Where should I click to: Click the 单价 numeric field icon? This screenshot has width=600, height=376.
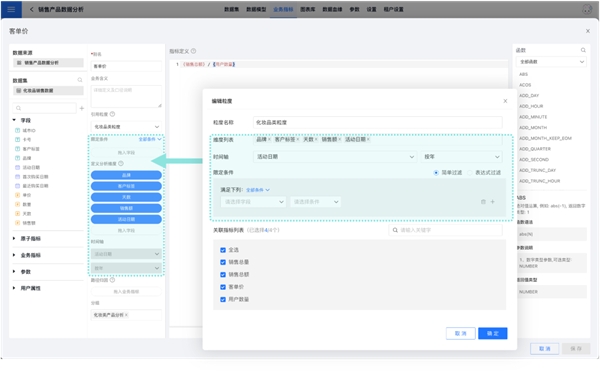tap(17, 195)
